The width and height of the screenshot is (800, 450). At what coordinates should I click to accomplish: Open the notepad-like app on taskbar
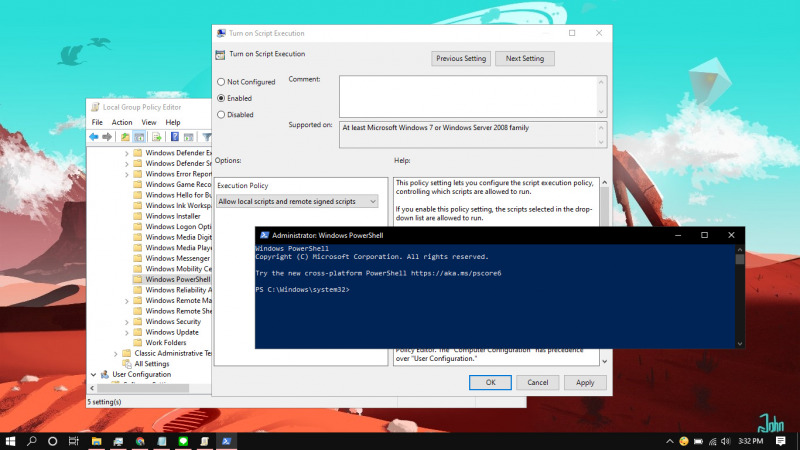click(162, 441)
